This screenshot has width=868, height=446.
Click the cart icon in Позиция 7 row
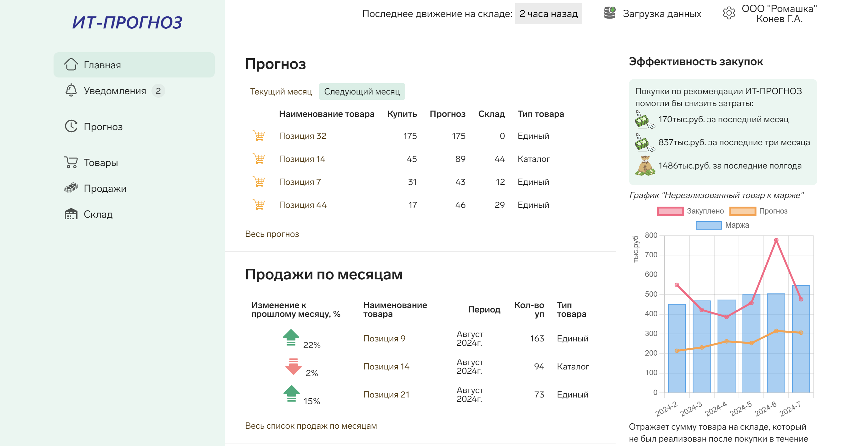[x=259, y=181]
